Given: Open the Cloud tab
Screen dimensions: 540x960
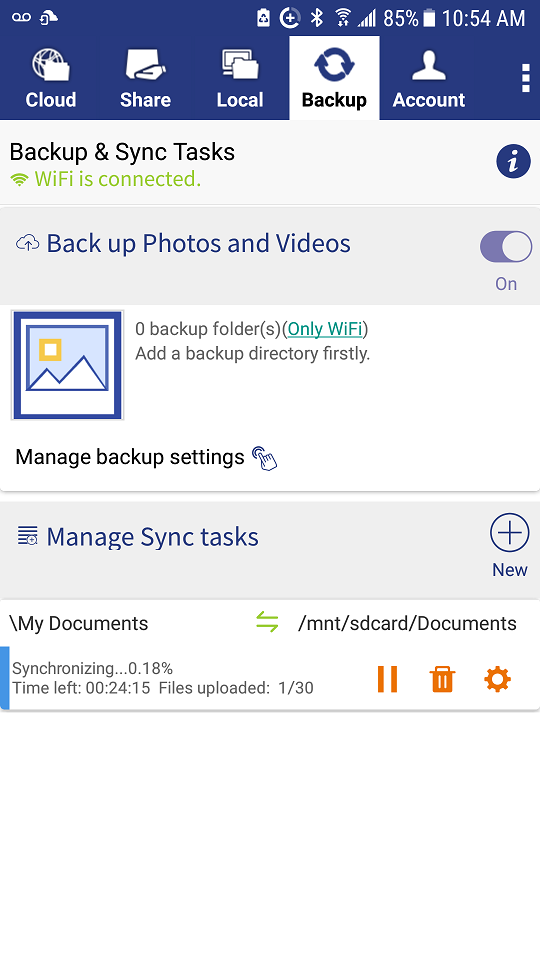Looking at the screenshot, I should tap(50, 78).
